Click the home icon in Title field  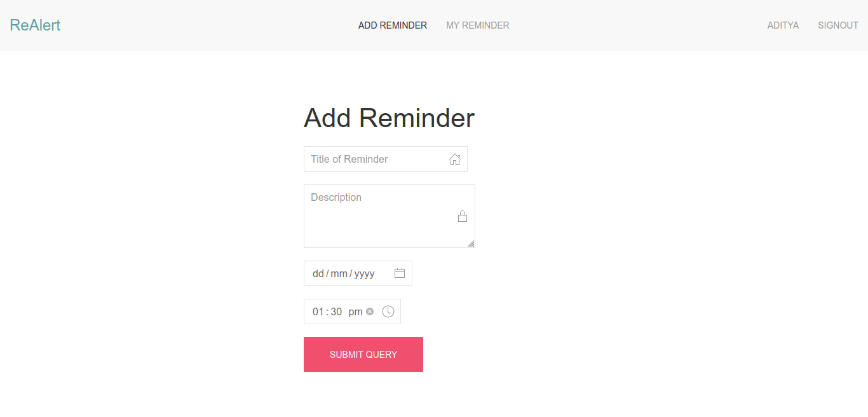(455, 159)
